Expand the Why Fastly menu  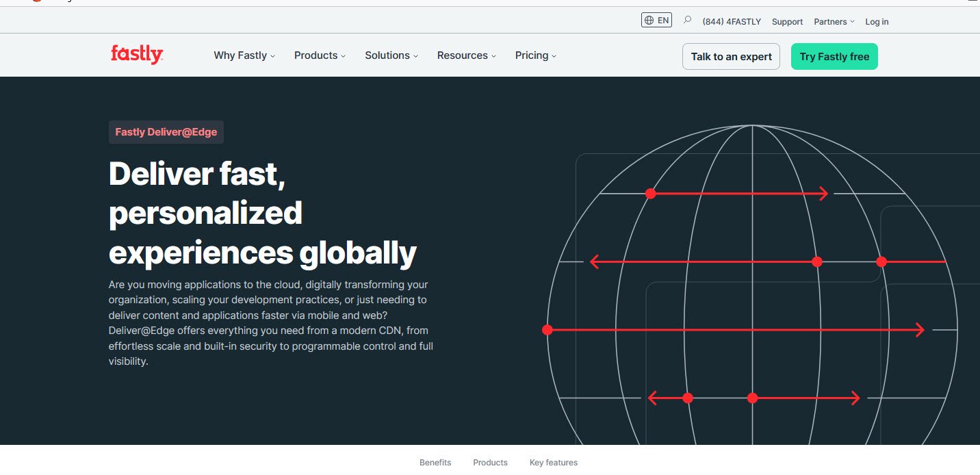[x=244, y=55]
